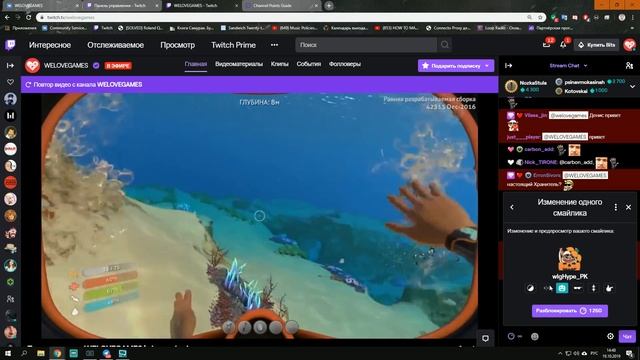640x360 pixels.
Task: Open the video player theater mode icon
Action: (x=485, y=338)
